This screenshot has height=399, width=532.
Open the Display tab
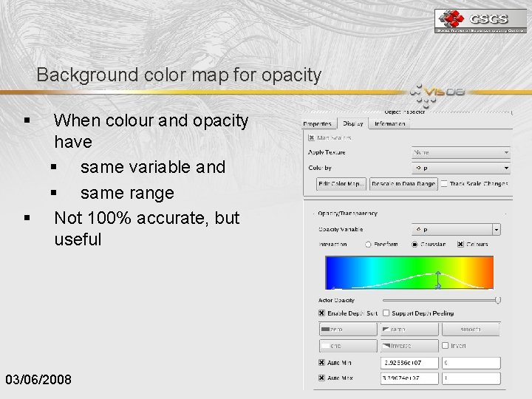[x=353, y=123]
